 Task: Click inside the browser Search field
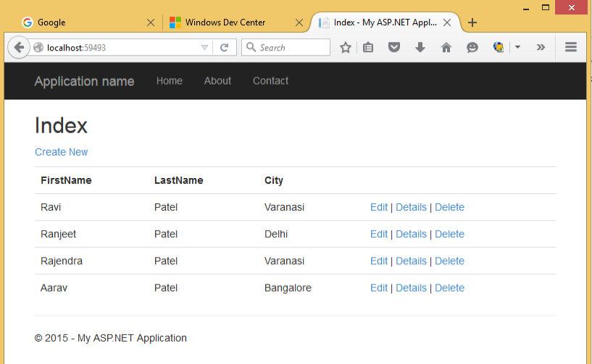291,48
